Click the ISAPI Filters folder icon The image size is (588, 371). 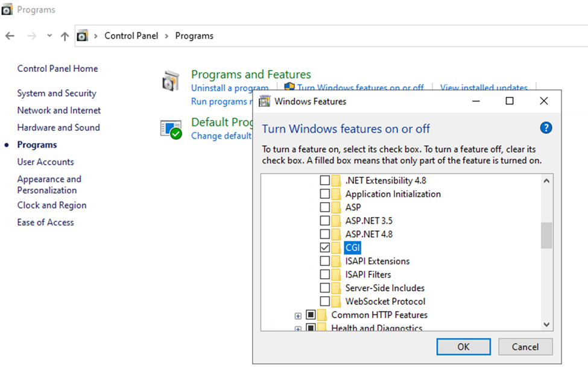(x=336, y=274)
